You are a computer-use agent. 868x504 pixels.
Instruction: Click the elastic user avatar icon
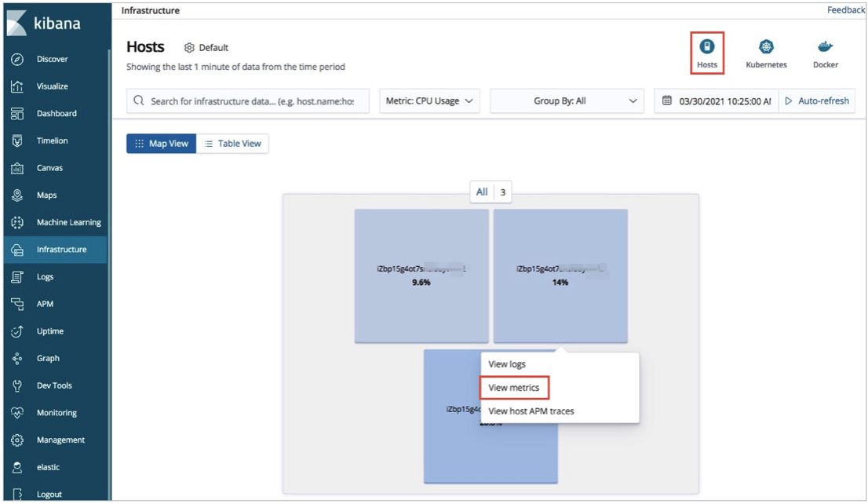pos(17,467)
